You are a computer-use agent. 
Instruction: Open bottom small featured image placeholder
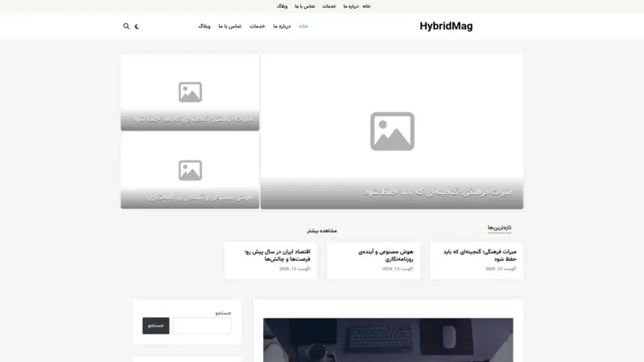pyautogui.click(x=190, y=171)
